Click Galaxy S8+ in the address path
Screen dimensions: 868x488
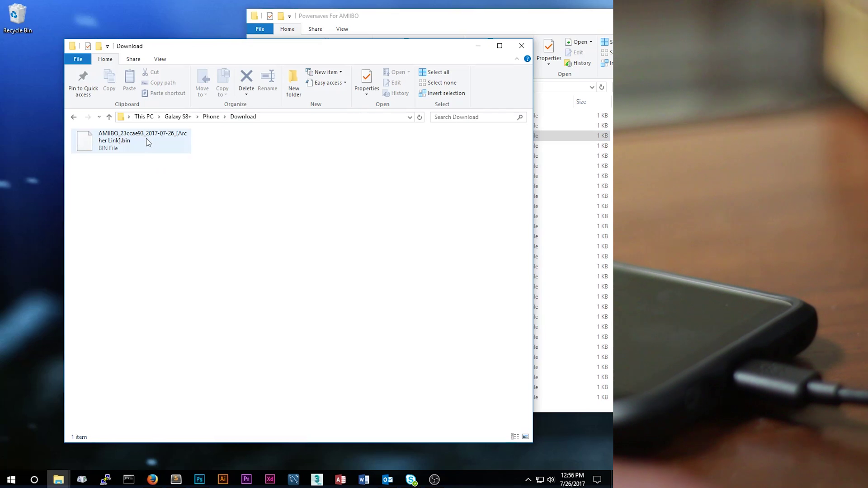coord(178,117)
